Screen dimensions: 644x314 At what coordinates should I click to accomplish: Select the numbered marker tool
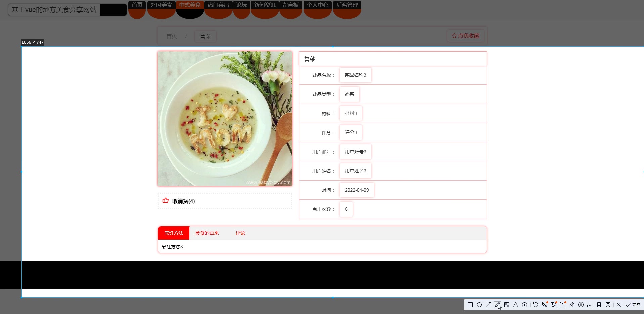point(525,305)
